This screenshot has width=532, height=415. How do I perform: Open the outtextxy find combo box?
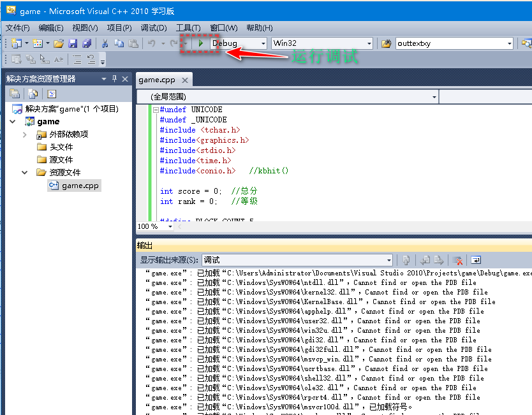pyautogui.click(x=510, y=43)
